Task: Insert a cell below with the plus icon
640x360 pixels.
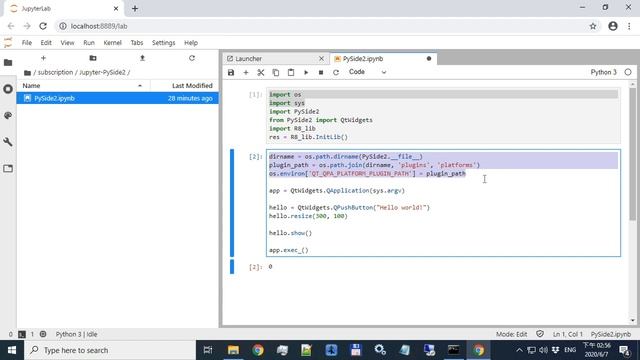Action: point(246,72)
